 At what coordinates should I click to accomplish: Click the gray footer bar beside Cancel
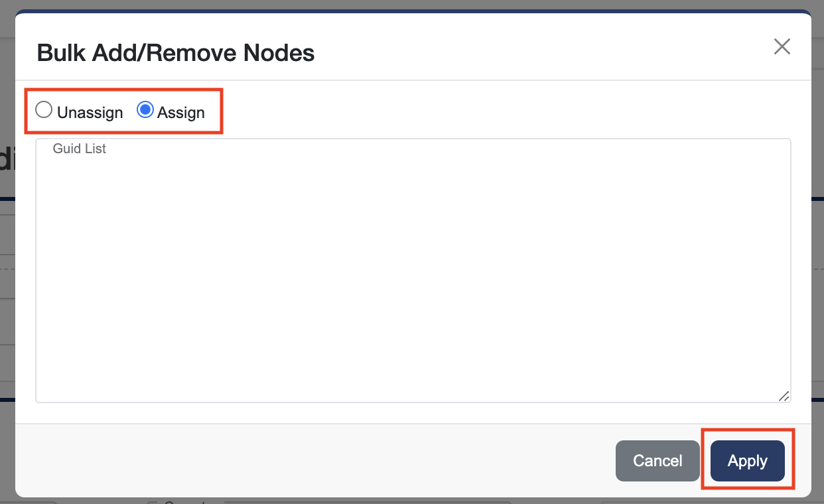tap(318, 460)
